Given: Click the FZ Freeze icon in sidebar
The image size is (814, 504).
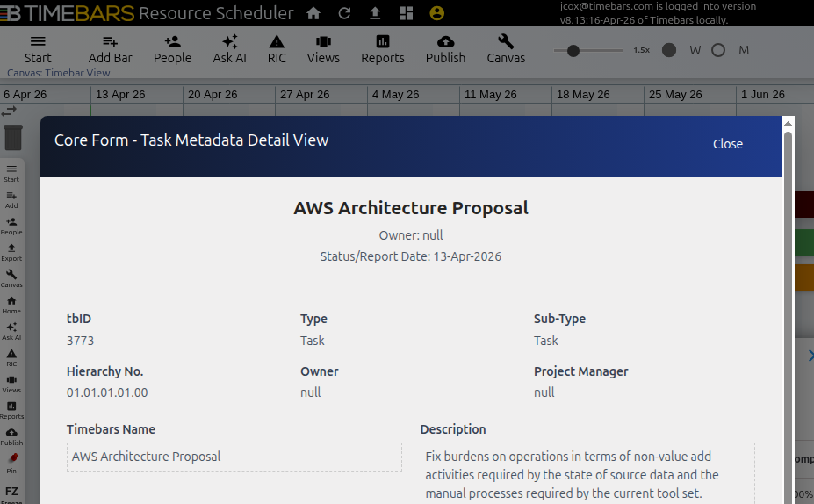Looking at the screenshot, I should coord(11,494).
